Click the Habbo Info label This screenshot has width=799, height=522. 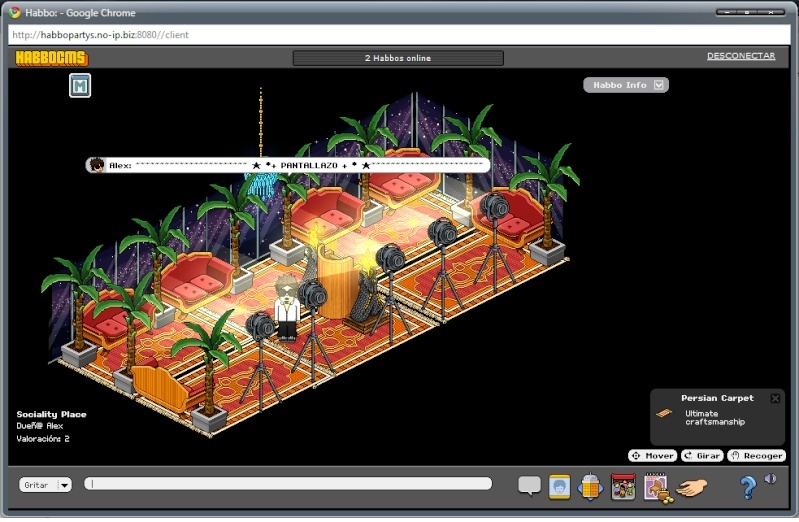620,85
